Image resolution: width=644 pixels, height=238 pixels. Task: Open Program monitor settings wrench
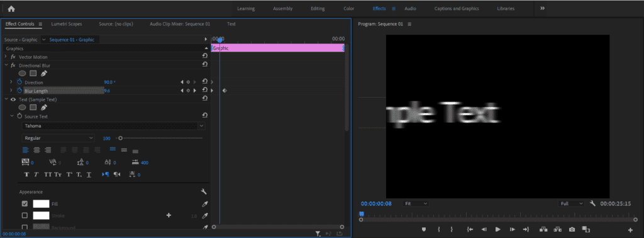coord(592,203)
